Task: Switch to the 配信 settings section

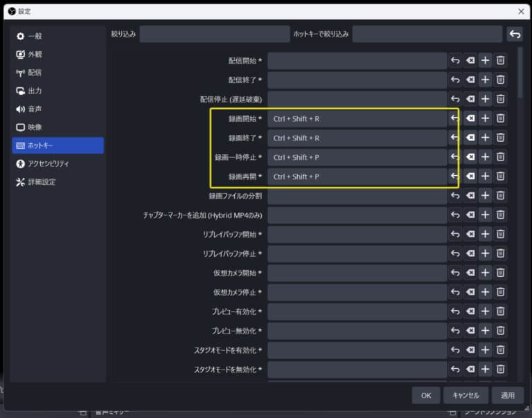Action: coord(35,73)
